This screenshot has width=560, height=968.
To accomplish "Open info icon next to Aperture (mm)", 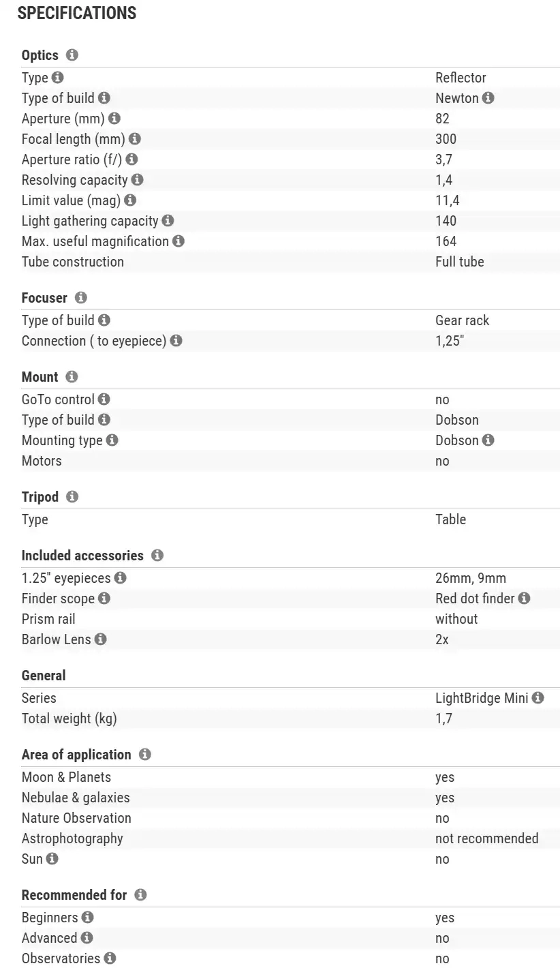I will [114, 119].
